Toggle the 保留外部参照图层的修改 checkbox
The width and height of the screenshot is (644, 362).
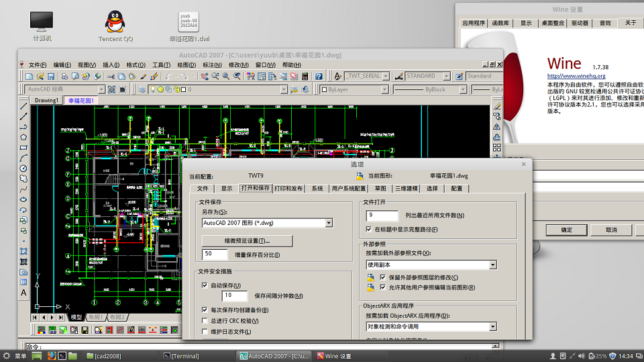[x=383, y=277]
